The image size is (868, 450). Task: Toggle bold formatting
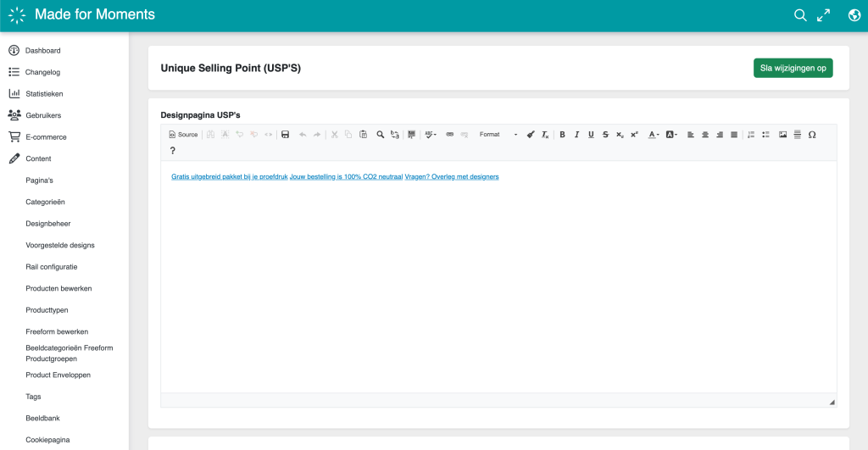click(562, 135)
